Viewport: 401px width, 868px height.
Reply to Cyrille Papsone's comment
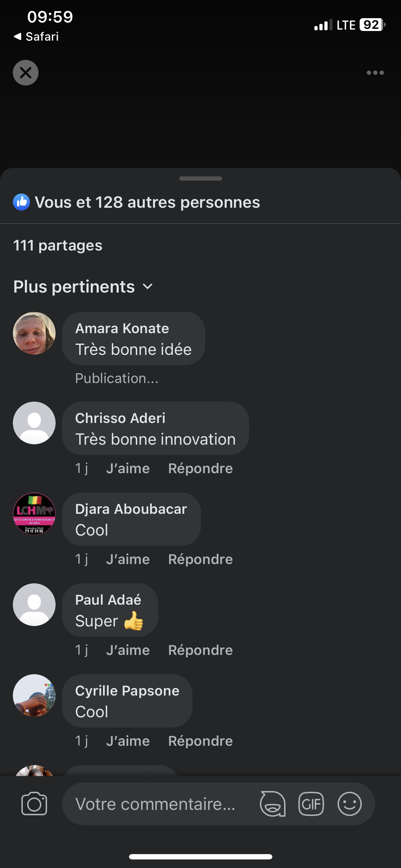pyautogui.click(x=200, y=741)
